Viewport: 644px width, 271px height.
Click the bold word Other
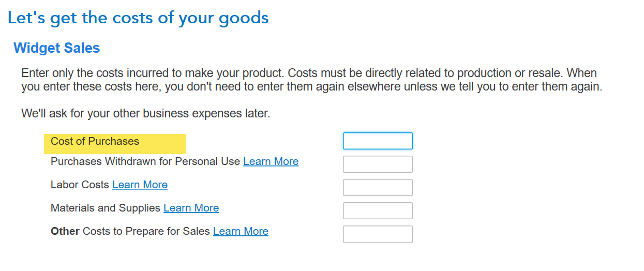[65, 231]
